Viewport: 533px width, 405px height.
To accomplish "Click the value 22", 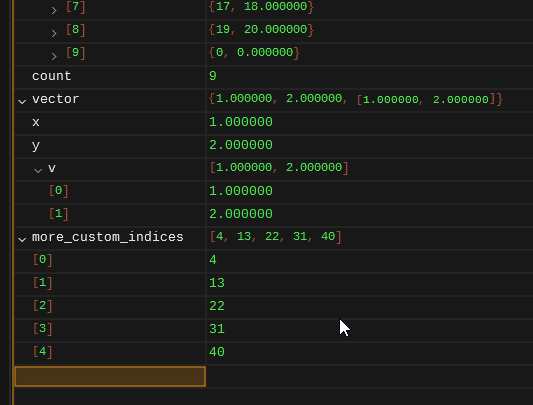I will (x=217, y=306).
